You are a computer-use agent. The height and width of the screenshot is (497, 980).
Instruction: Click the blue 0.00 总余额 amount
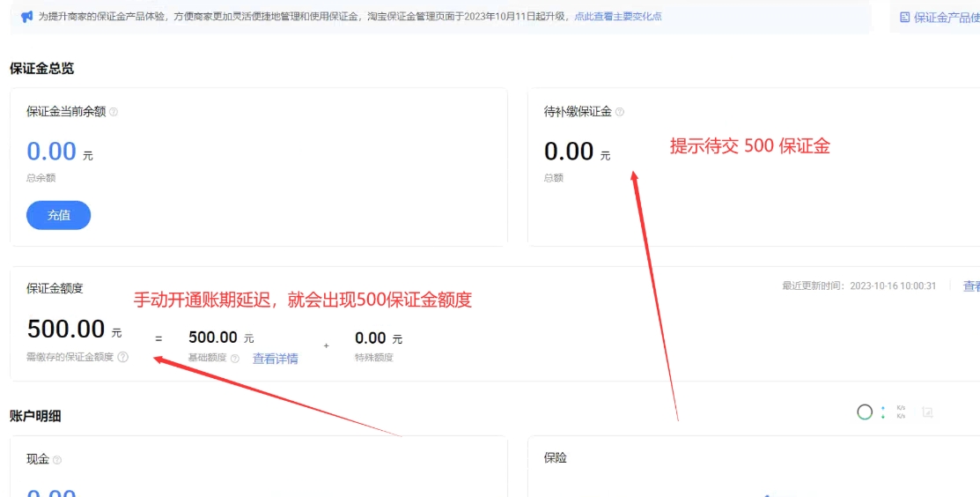click(51, 152)
